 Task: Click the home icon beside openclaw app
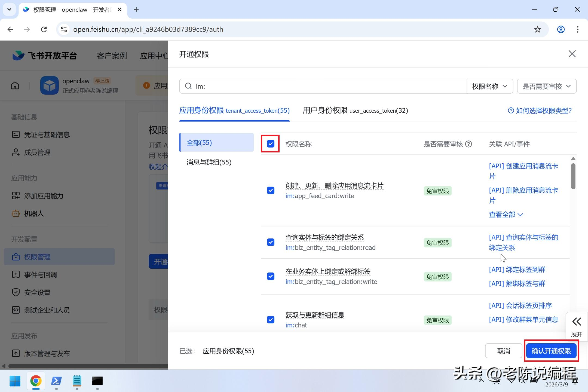point(15,86)
